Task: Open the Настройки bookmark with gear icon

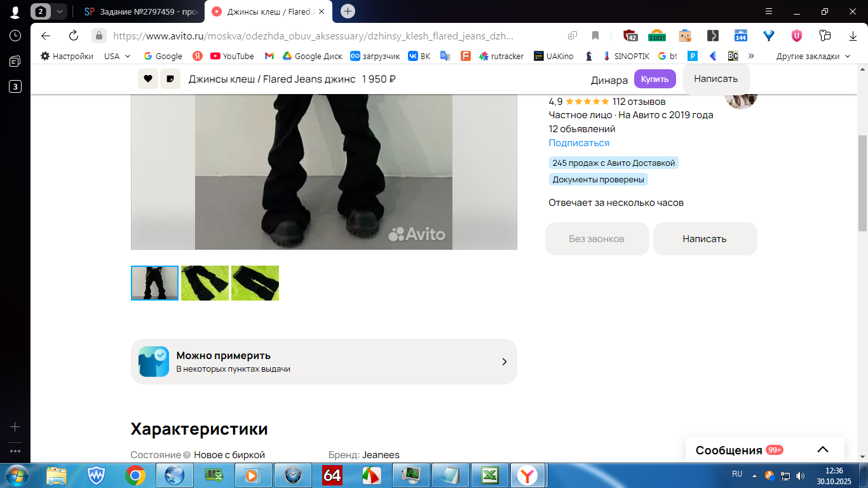Action: (67, 56)
